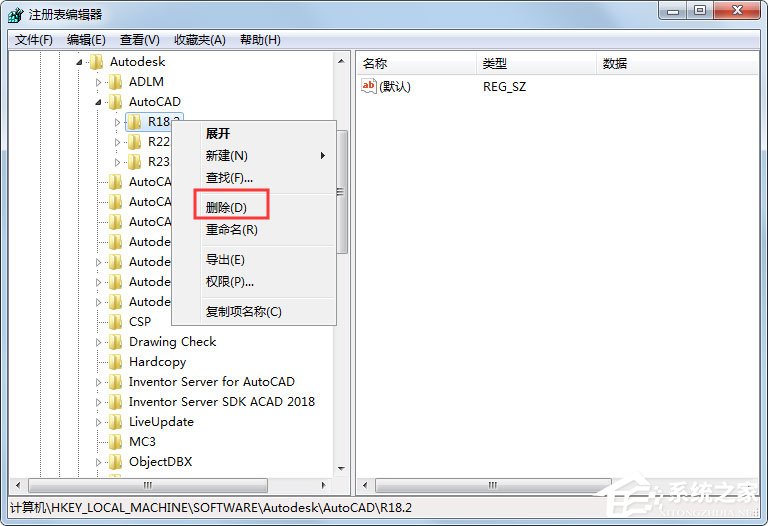Expand the ObjectDBX key
Viewport: 768px width, 526px height.
click(x=98, y=462)
